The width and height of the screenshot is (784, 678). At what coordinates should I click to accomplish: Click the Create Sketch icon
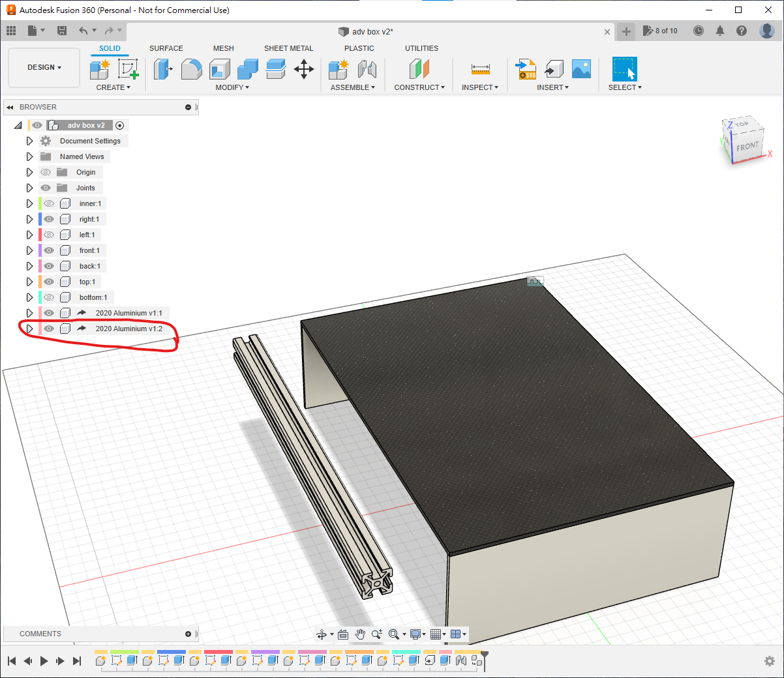point(128,69)
